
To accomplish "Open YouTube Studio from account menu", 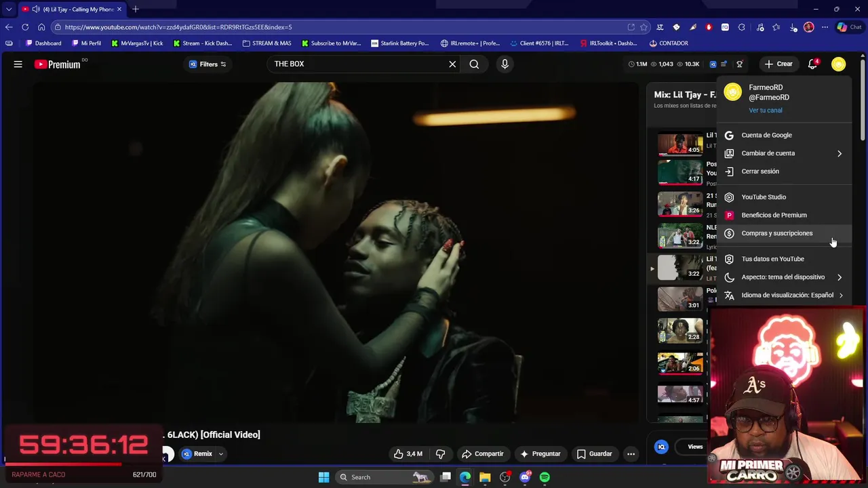I will pos(783,197).
